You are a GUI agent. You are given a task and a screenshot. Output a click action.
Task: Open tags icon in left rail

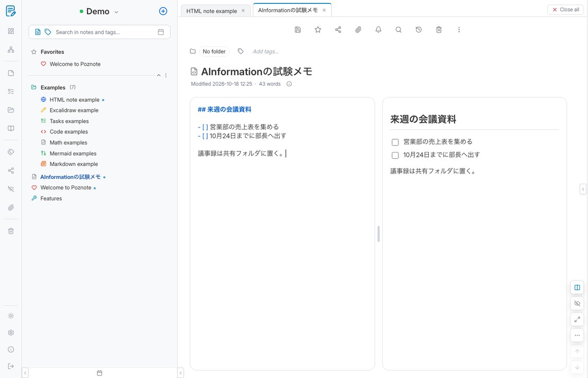pyautogui.click(x=11, y=152)
